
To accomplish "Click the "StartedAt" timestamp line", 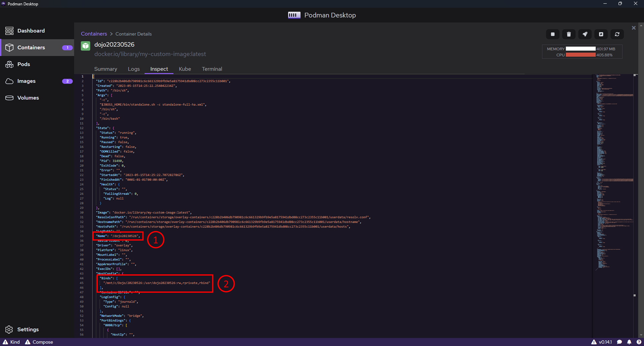I will pos(142,175).
